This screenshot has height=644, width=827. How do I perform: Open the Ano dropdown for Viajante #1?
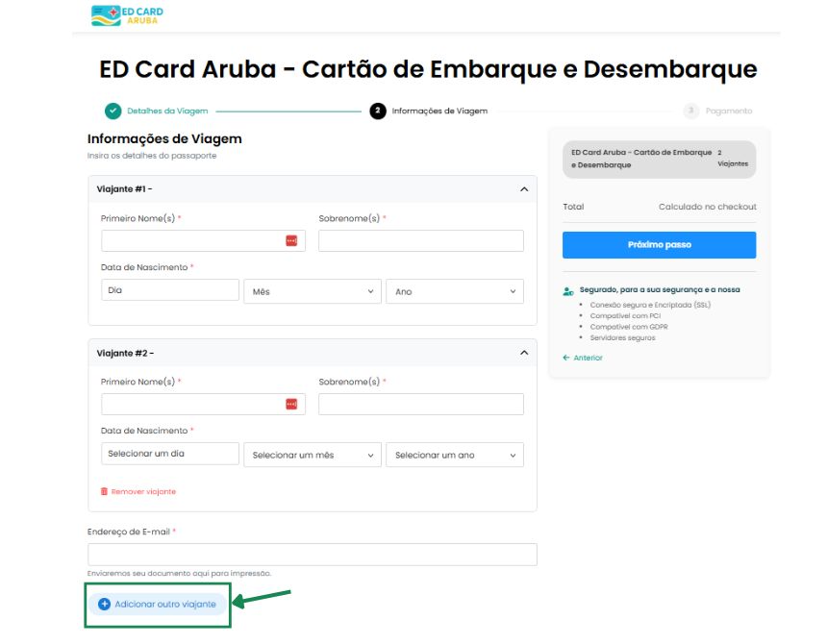click(x=455, y=291)
